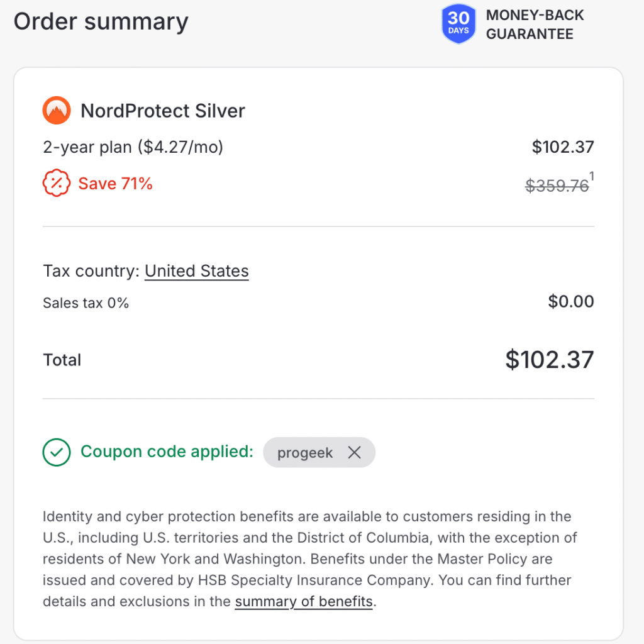The width and height of the screenshot is (644, 644).
Task: Click the red discount percentage badge icon
Action: (56, 184)
